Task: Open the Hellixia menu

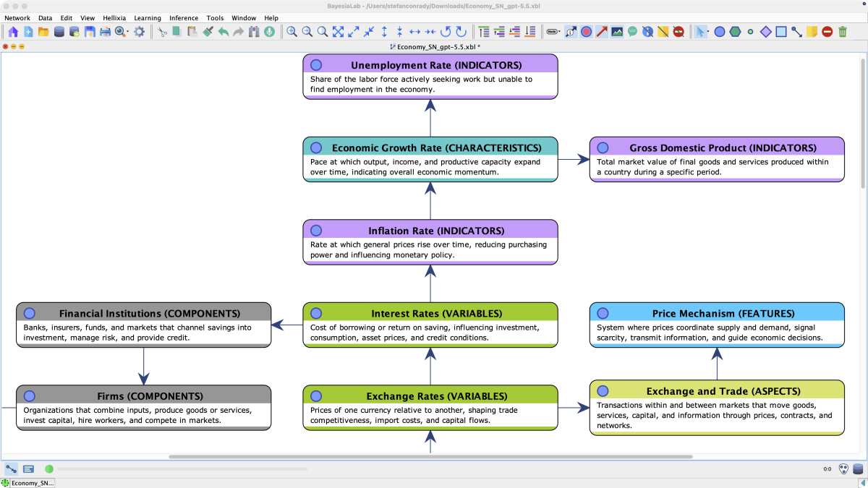Action: pyautogui.click(x=114, y=18)
